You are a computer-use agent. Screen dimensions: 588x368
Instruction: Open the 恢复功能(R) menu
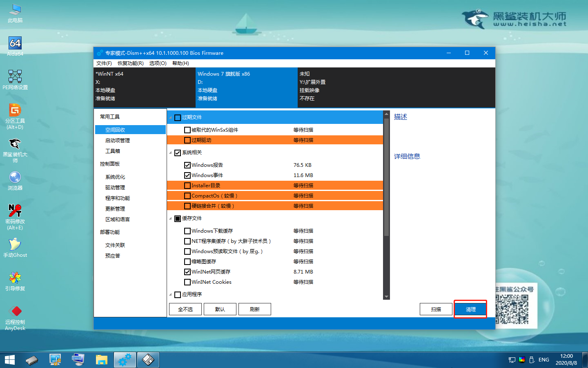coord(131,63)
